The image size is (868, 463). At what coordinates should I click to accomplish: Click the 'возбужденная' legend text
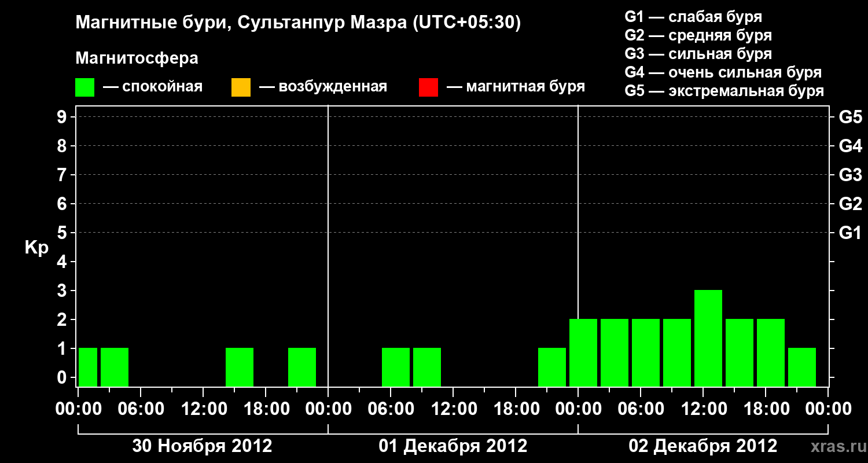point(333,87)
